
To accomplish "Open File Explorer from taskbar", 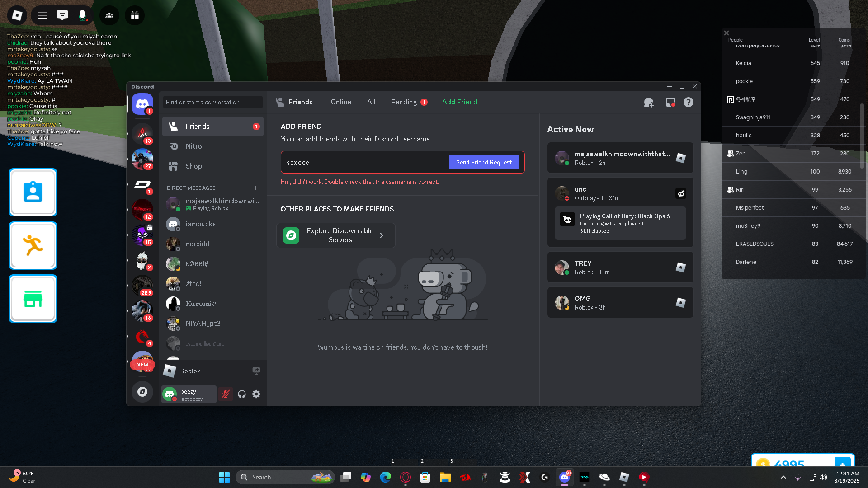I will pyautogui.click(x=445, y=477).
